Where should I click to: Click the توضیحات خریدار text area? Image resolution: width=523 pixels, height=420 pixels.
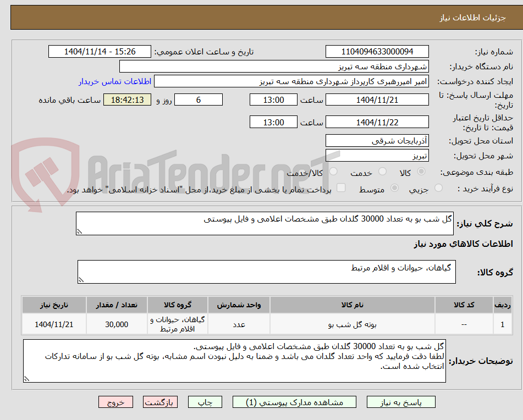click(234, 361)
